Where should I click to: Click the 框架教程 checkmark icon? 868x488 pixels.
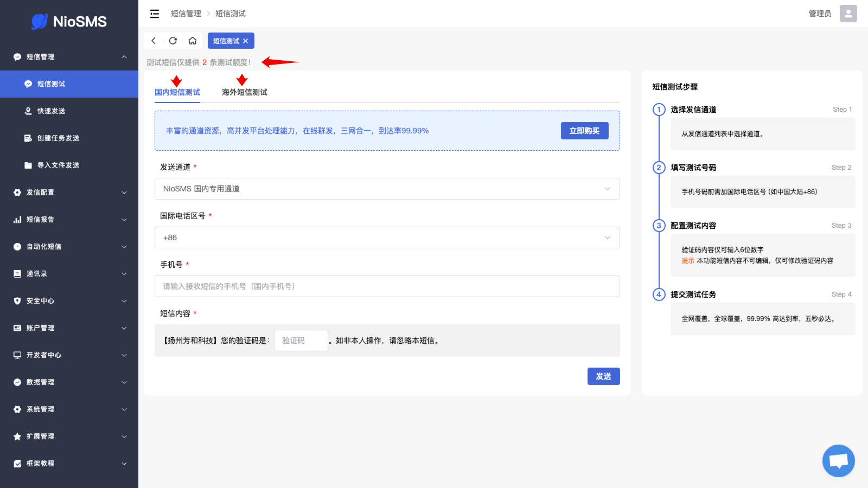click(17, 464)
